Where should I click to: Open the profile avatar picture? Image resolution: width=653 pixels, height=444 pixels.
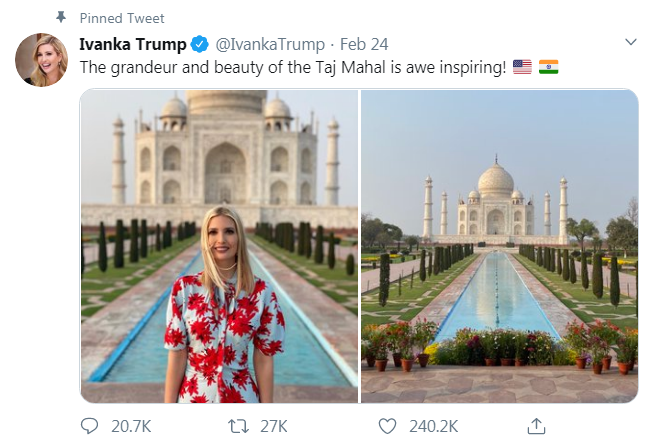40,59
